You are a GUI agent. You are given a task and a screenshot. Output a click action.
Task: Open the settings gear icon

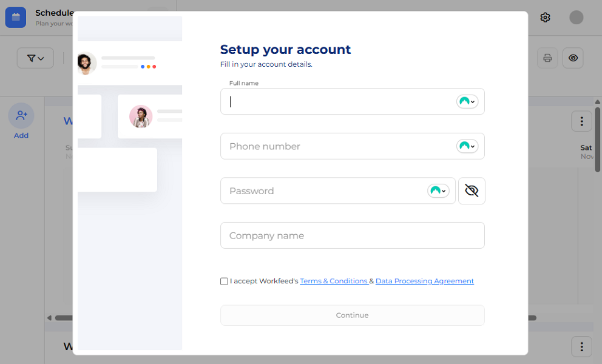pos(544,17)
